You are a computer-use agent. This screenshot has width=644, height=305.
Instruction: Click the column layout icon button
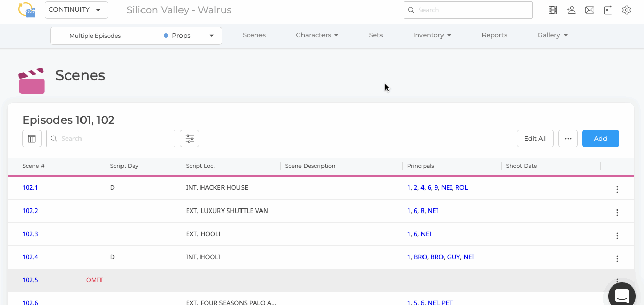point(32,139)
